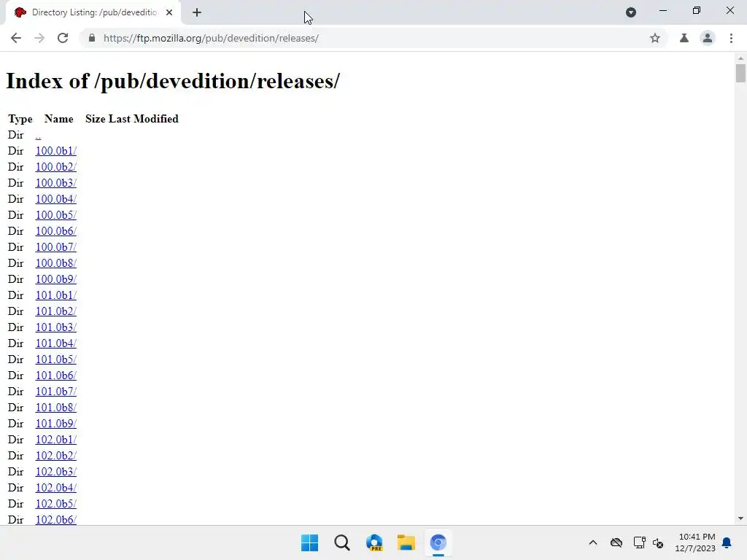Screen dimensions: 747x560
Task: Open the 100.0b6/ directory
Action: pyautogui.click(x=55, y=231)
